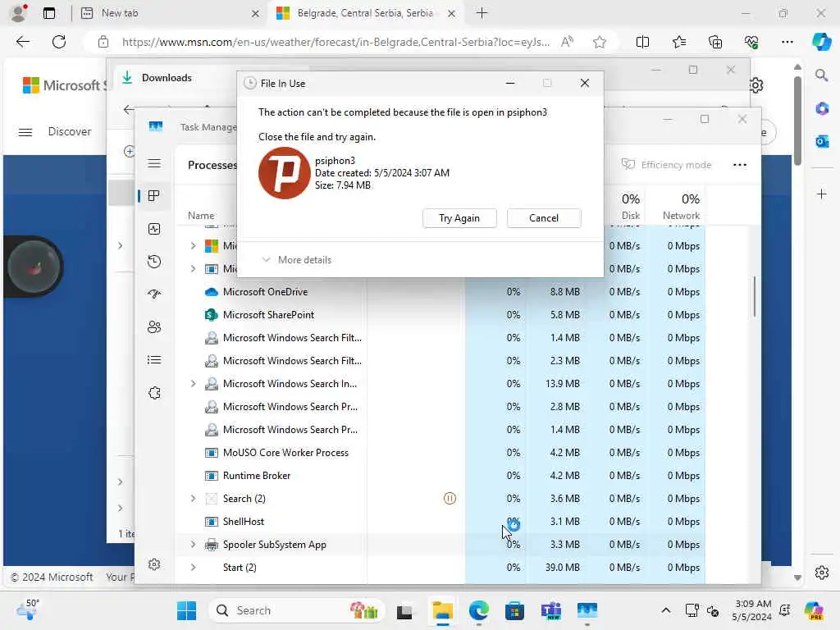Click Try Again in File In Use dialog
This screenshot has width=840, height=630.
point(459,218)
